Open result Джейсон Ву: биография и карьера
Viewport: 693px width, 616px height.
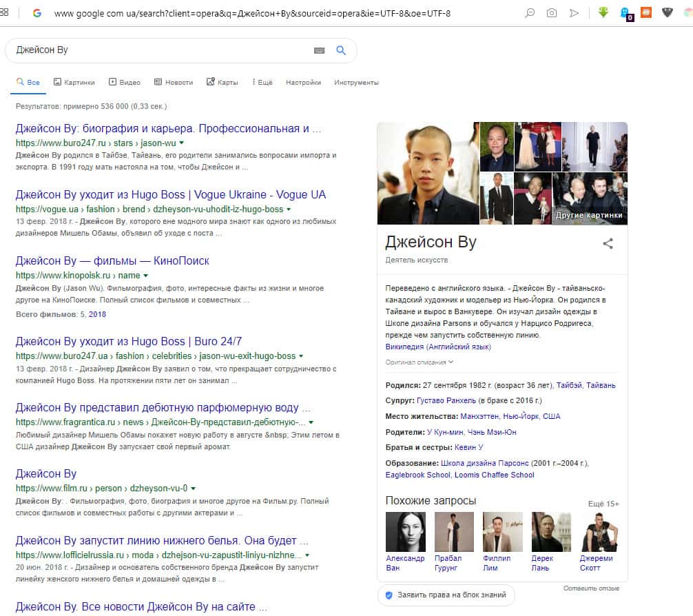(168, 129)
